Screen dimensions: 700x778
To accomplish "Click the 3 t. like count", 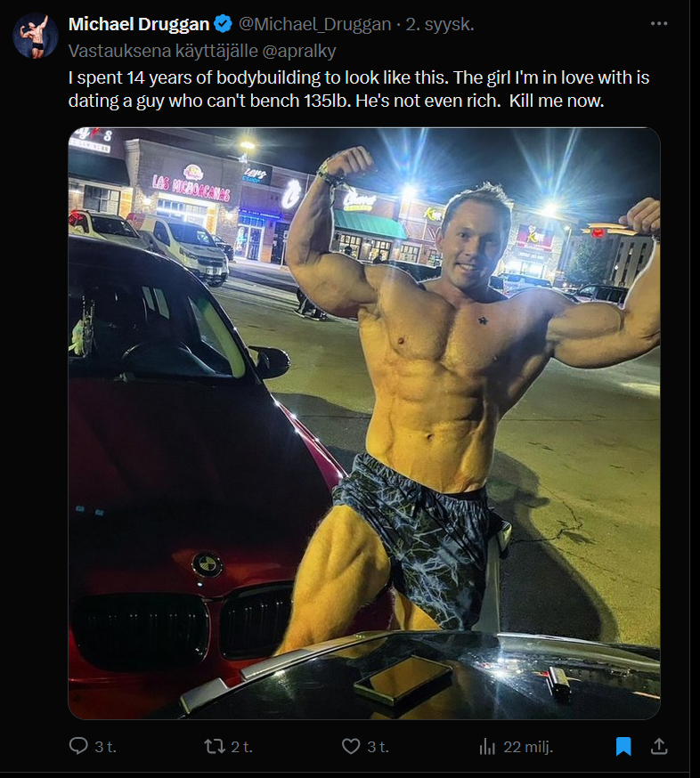I will [378, 746].
